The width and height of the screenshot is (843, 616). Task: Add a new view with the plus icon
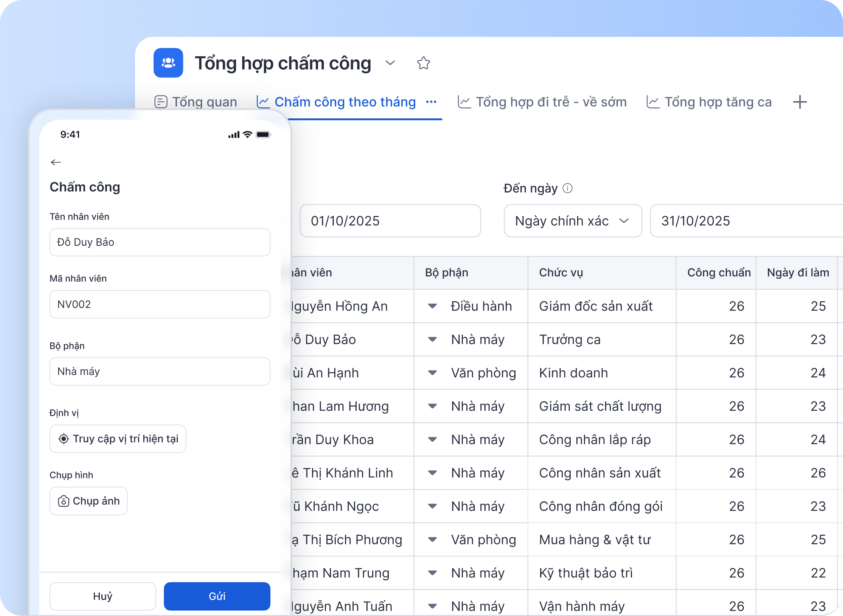(x=800, y=102)
